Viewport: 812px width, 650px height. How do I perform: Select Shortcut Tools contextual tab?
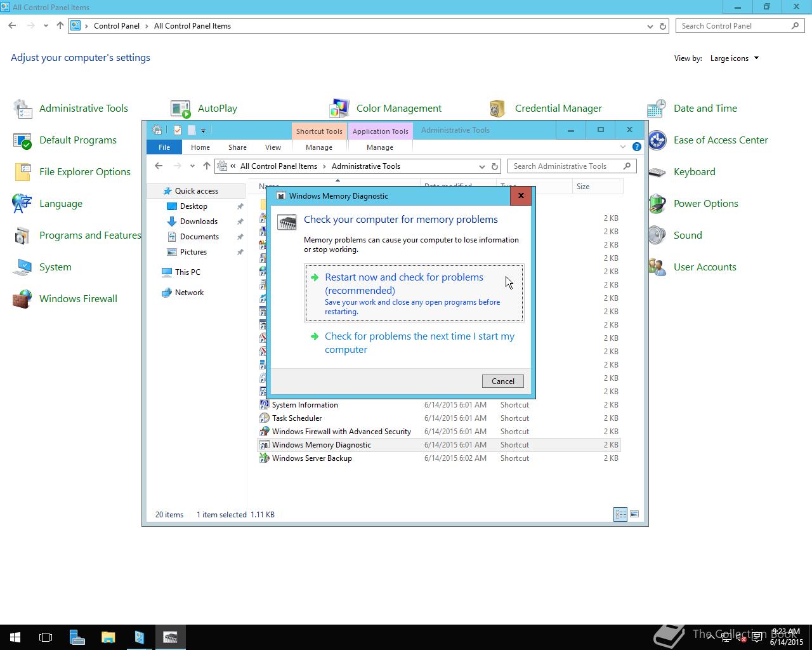pos(319,131)
